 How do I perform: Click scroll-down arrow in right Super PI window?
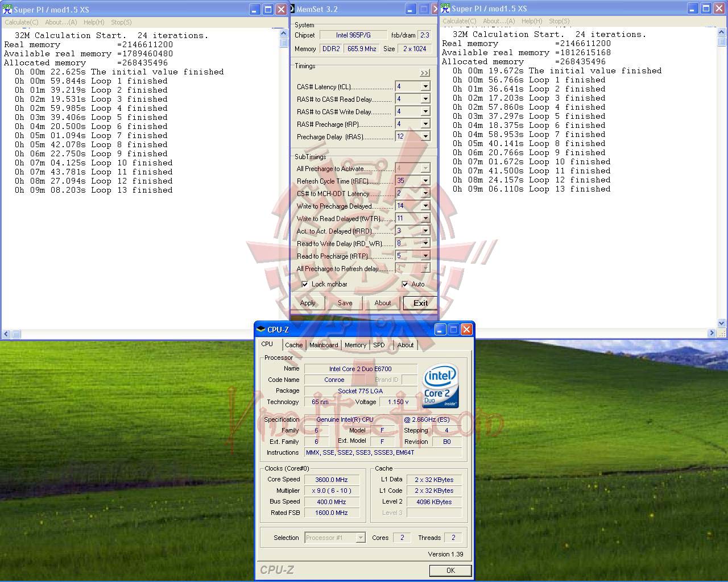coord(722,323)
